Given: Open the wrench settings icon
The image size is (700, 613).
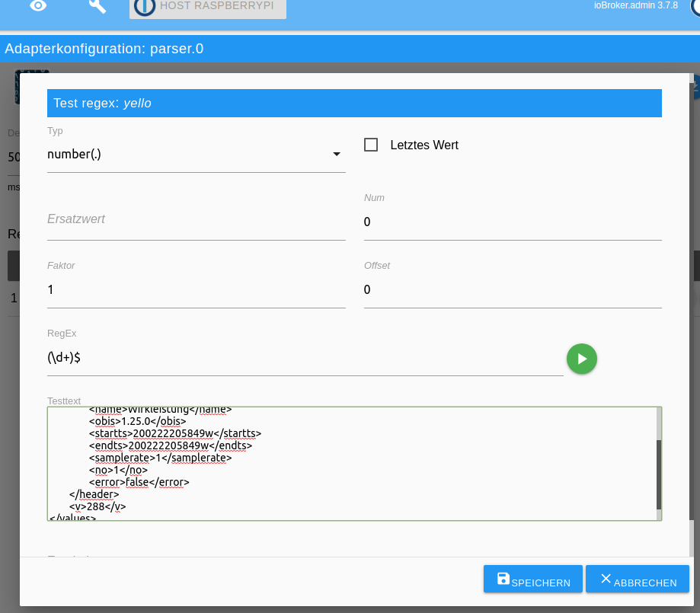Looking at the screenshot, I should pyautogui.click(x=97, y=6).
